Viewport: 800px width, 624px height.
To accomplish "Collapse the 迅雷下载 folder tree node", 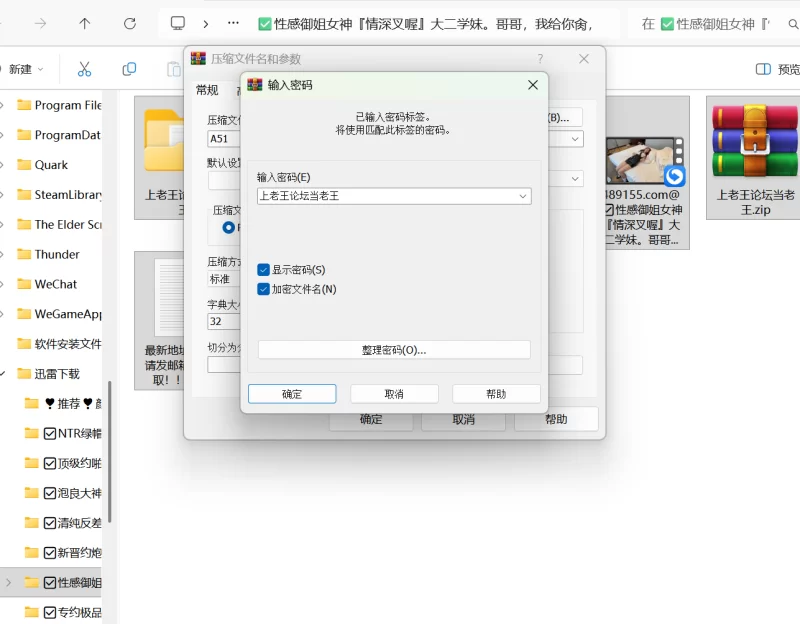I will [x=8, y=374].
